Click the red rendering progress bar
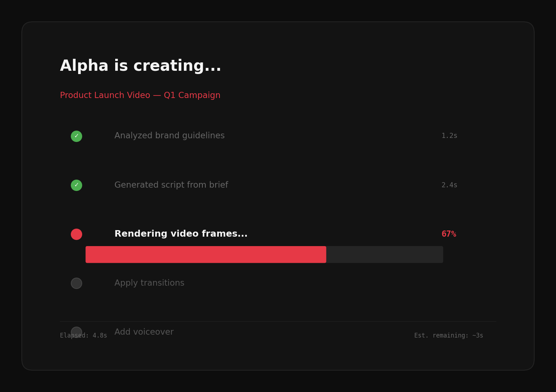The image size is (556, 392). (x=206, y=254)
